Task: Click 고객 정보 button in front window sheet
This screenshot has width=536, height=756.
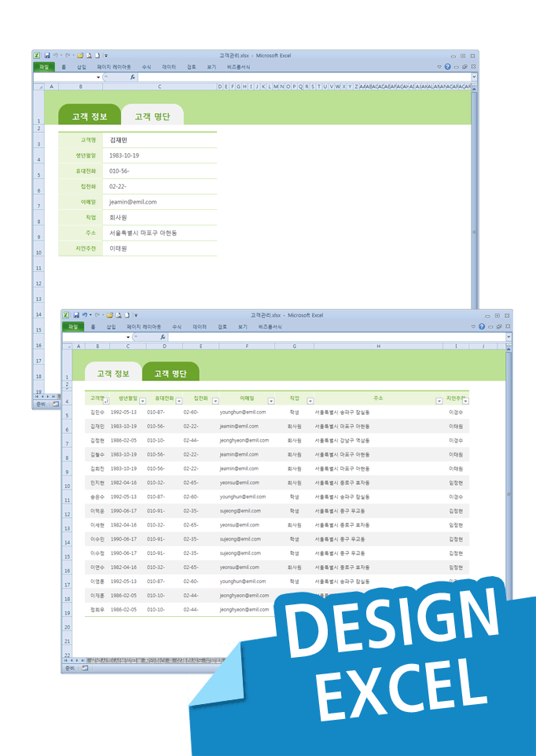Action: pos(113,373)
